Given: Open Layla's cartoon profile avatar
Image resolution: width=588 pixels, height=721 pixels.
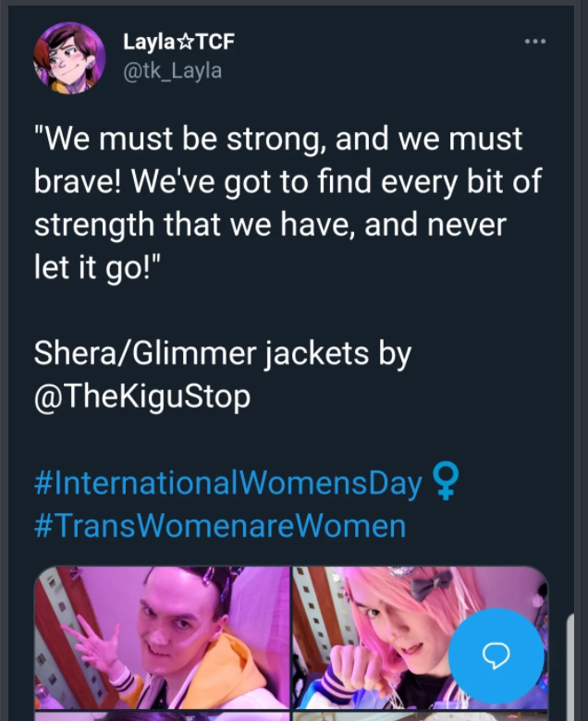Looking at the screenshot, I should (x=69, y=58).
